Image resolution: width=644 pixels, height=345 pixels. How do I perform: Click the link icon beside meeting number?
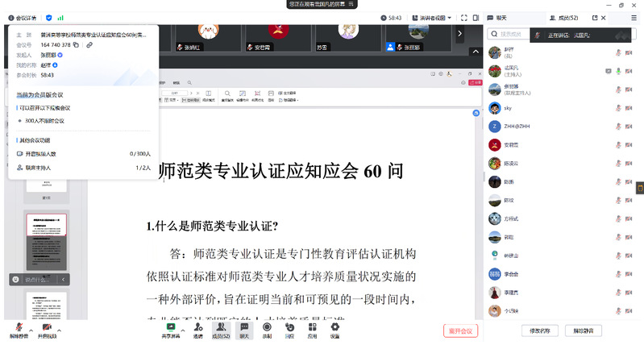coord(89,45)
